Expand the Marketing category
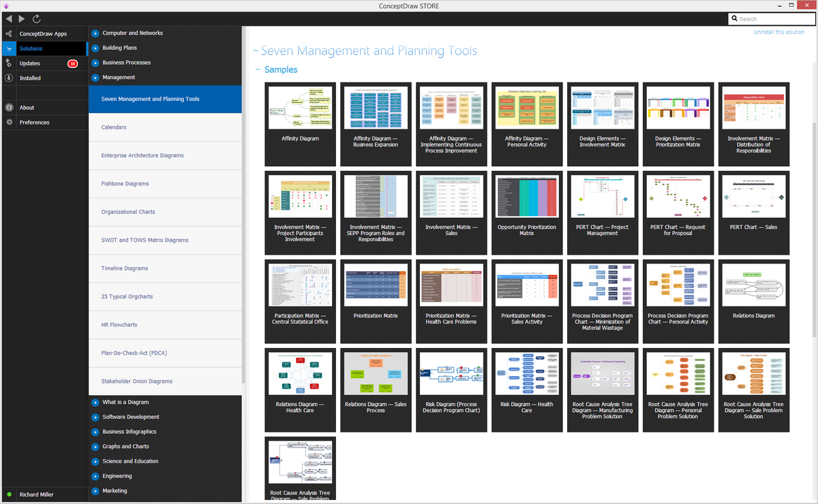The height and width of the screenshot is (504, 818). pos(95,490)
